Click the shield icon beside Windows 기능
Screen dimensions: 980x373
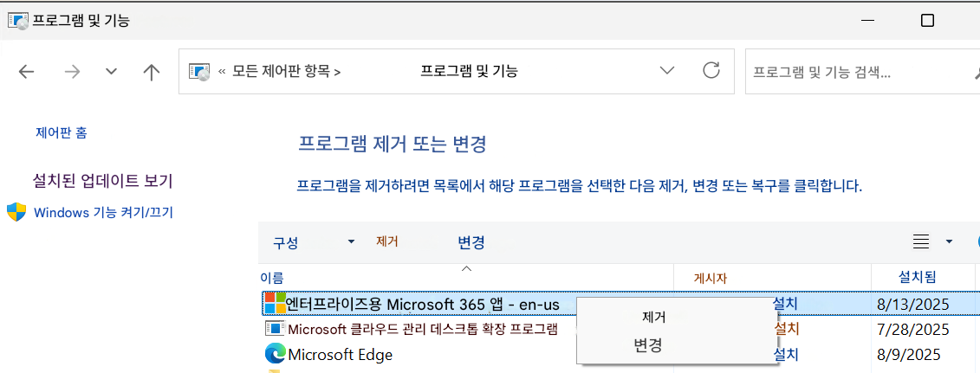pos(16,212)
